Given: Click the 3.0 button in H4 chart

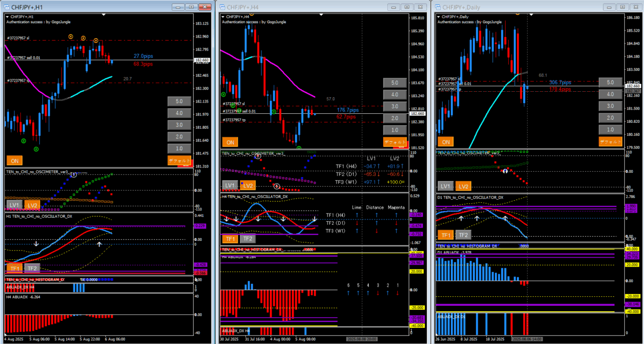Looking at the screenshot, I should click(395, 106).
